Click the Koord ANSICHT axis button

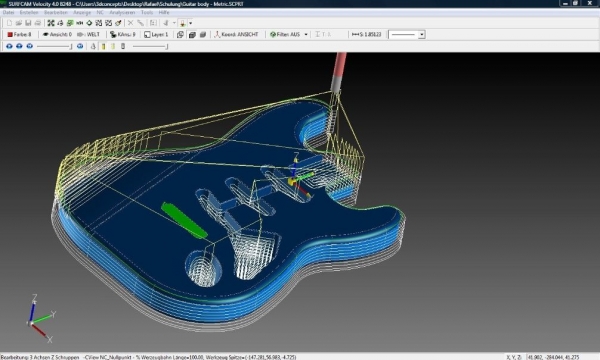[x=236, y=34]
